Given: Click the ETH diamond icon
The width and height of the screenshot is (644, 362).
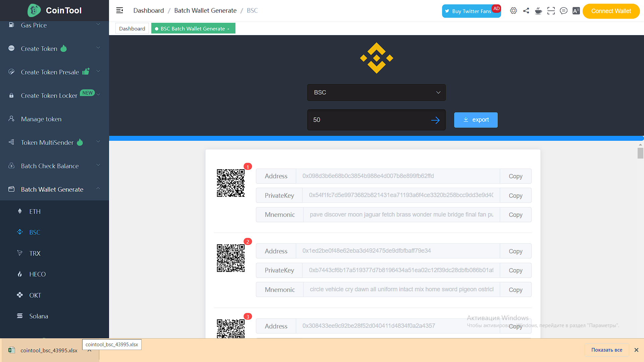Looking at the screenshot, I should (x=20, y=211).
